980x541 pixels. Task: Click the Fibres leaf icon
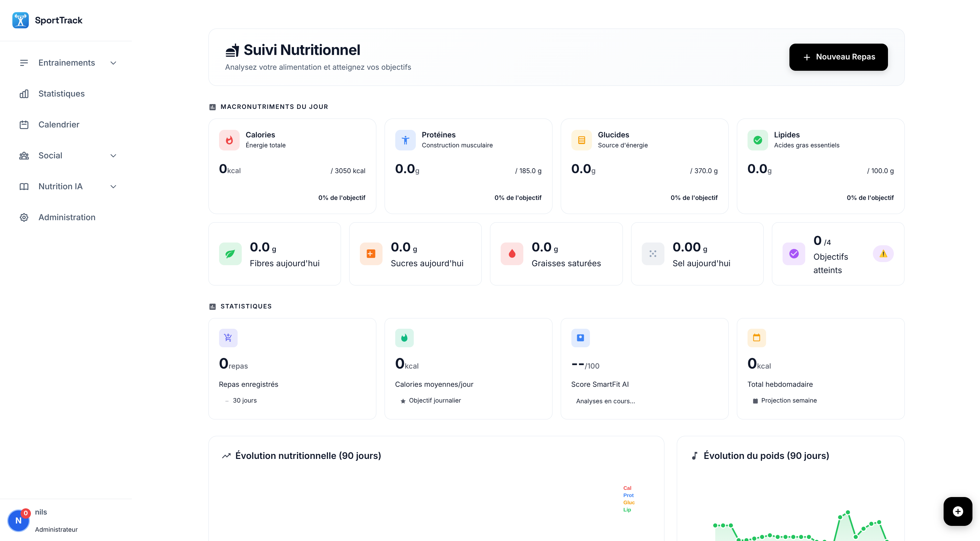coord(230,253)
